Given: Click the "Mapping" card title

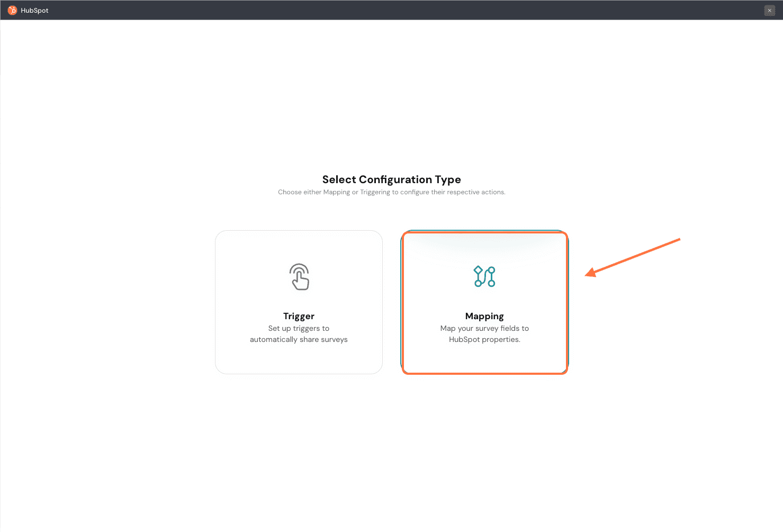Looking at the screenshot, I should point(484,316).
